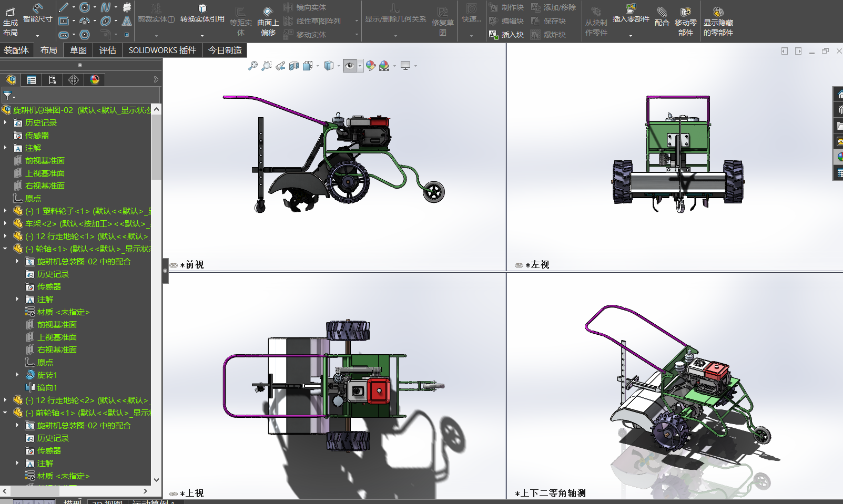
Task: Click the 生成布局 Create Layout button
Action: pos(11,21)
